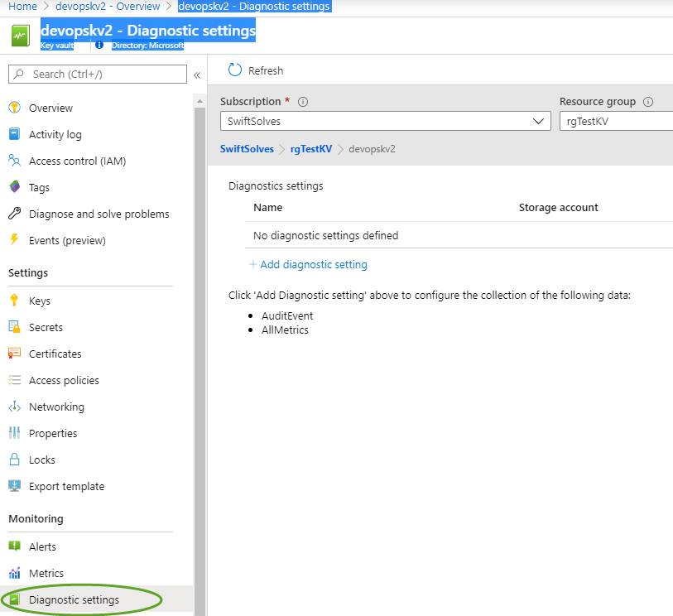This screenshot has width=673, height=616.
Task: Click the Refresh button label
Action: click(266, 70)
